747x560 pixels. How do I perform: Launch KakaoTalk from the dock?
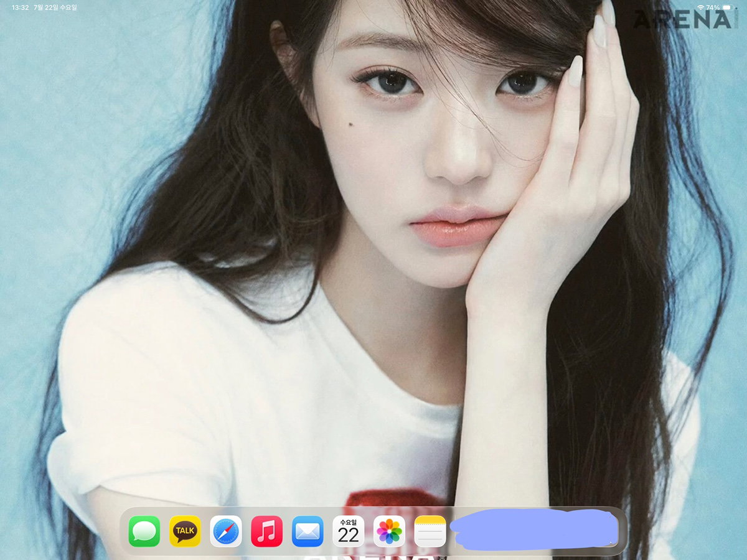(186, 531)
